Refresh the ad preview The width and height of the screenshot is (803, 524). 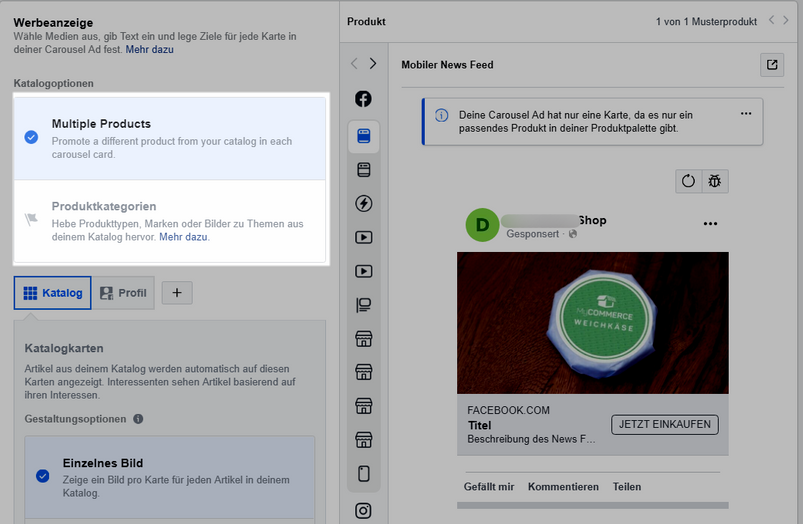coord(688,181)
